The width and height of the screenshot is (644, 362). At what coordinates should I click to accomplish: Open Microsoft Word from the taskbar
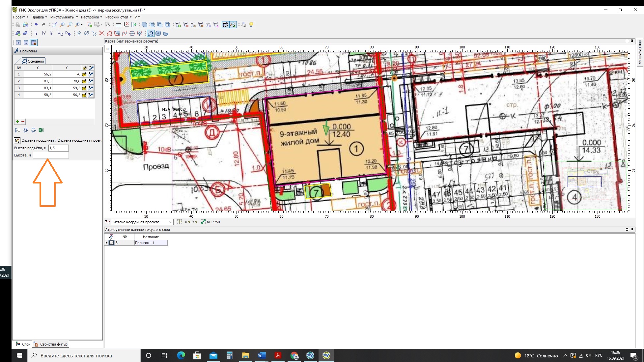pos(262,355)
